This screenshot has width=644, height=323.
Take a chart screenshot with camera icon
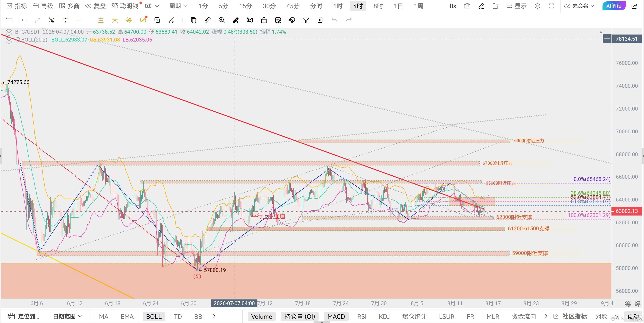[467, 6]
